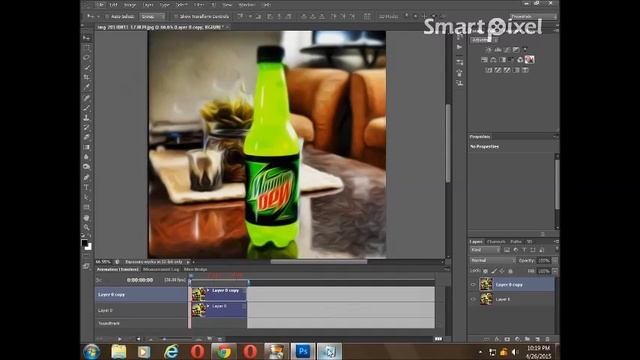Select the Move tool in the toolbox
The height and width of the screenshot is (360, 640).
click(86, 38)
